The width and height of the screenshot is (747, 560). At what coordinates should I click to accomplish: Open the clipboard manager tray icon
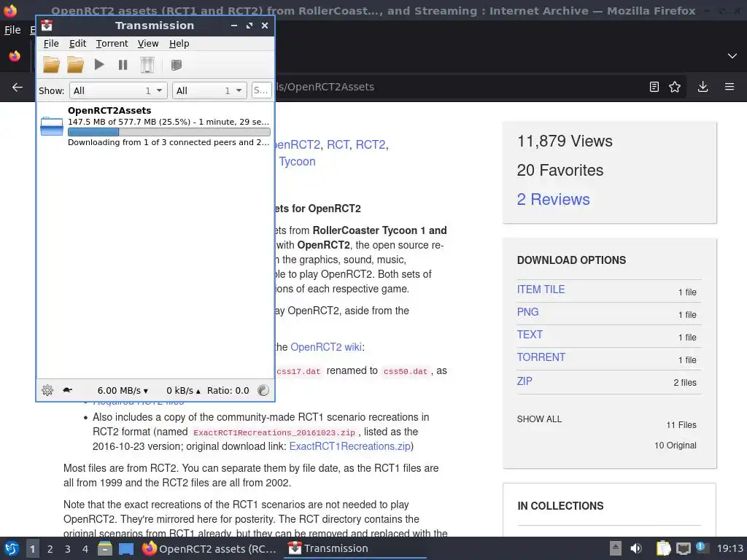664,548
